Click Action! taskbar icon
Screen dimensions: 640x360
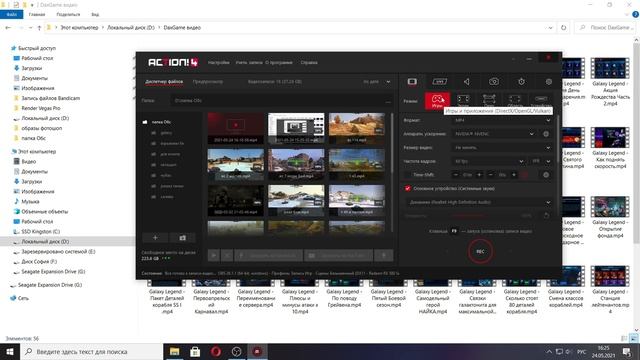[257, 351]
